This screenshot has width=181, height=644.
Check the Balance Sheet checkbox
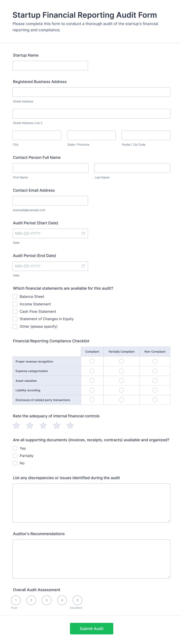[15, 296]
